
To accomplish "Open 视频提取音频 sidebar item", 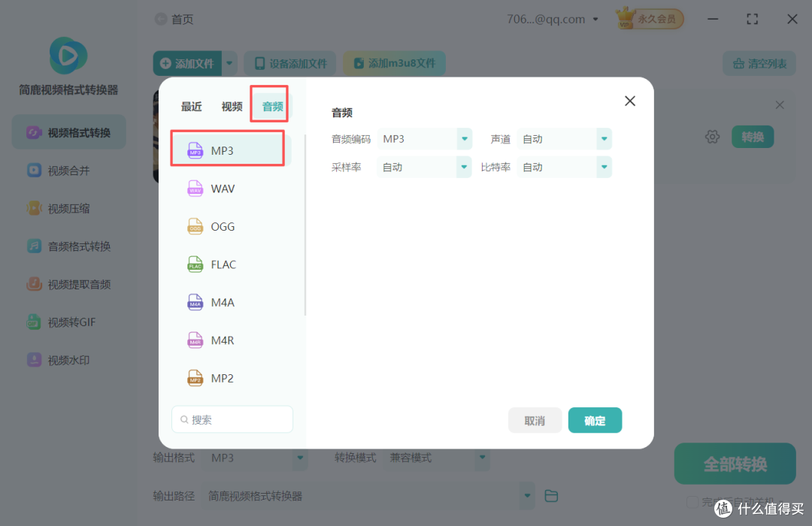I will pyautogui.click(x=69, y=284).
